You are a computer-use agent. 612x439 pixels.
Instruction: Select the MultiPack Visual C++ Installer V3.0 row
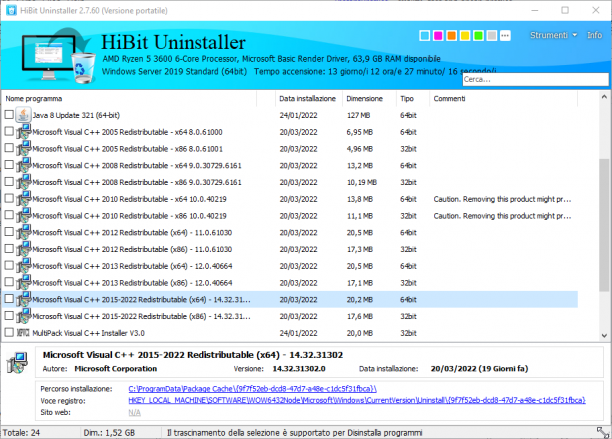click(x=290, y=333)
